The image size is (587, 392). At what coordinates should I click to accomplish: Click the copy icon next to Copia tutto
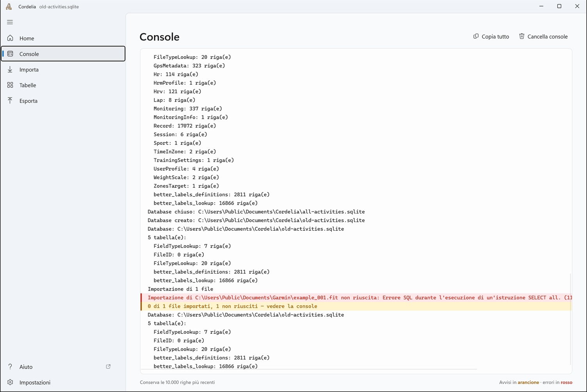(476, 36)
